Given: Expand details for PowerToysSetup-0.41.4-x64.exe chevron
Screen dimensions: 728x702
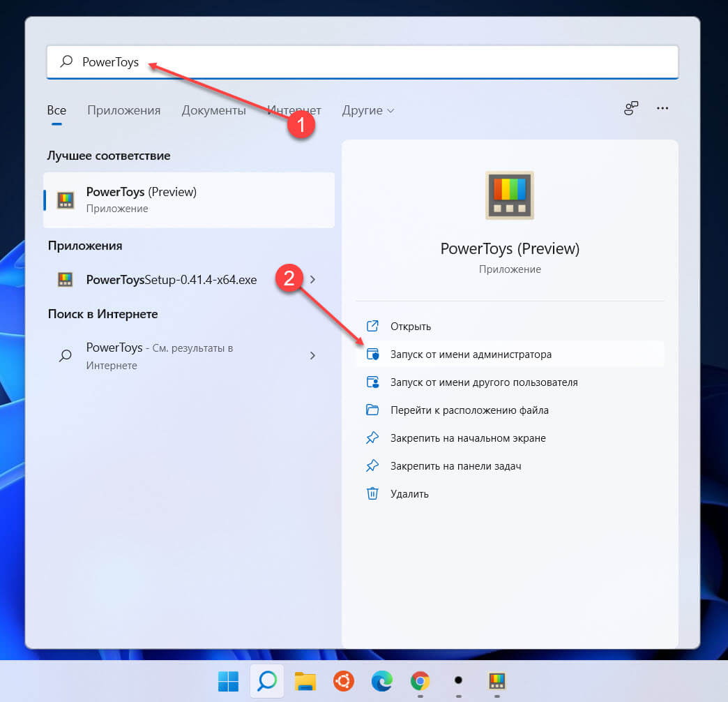Looking at the screenshot, I should click(312, 280).
